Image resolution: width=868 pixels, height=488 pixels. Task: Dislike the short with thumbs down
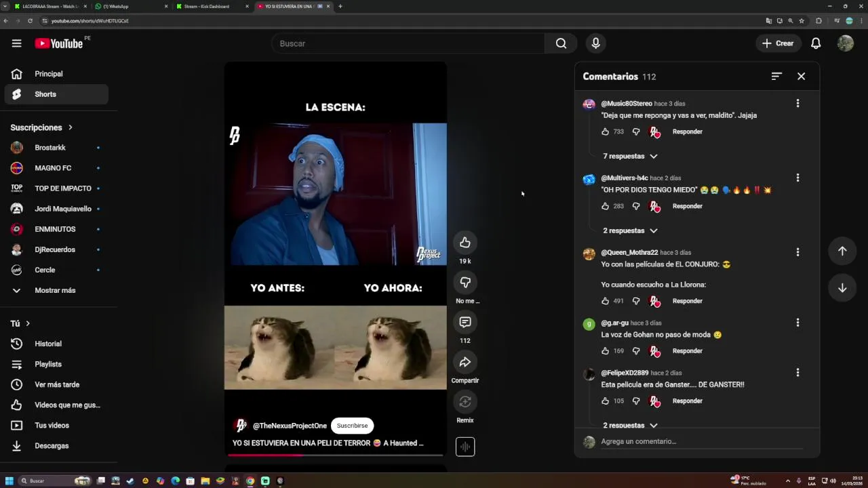(465, 283)
